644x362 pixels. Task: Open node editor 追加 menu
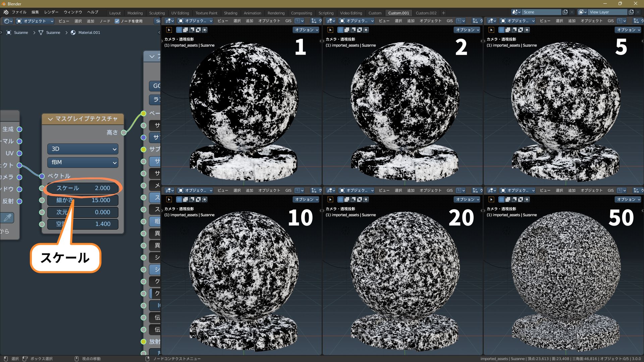91,21
